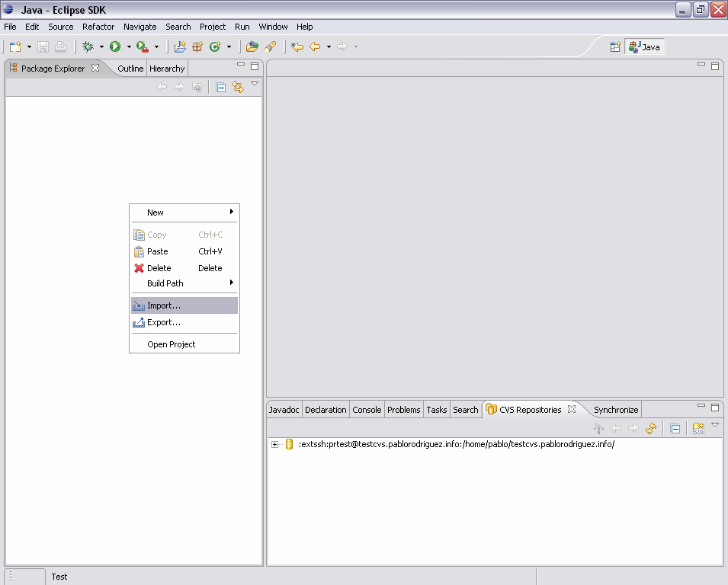728x585 pixels.
Task: Go to Last Edit Location icon
Action: click(297, 46)
